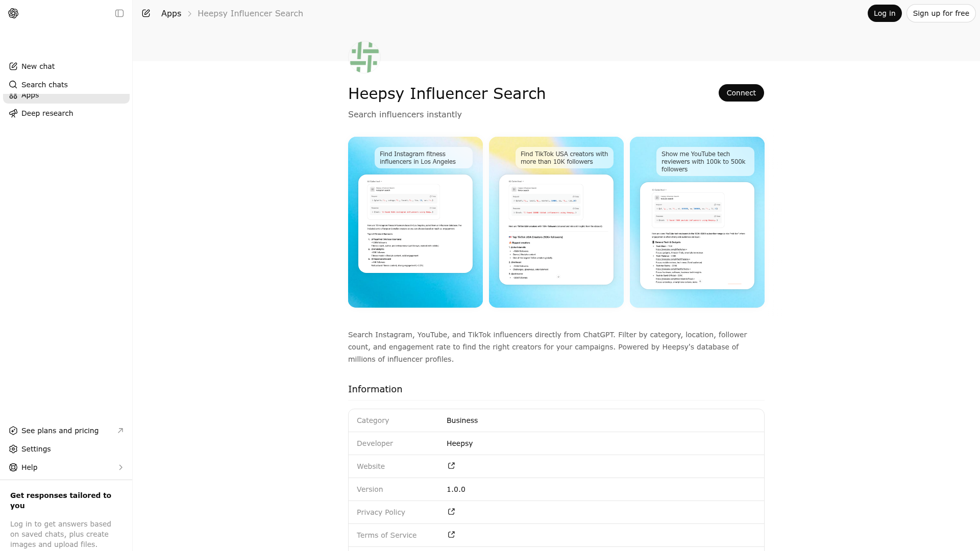
Task: Click the Help lifebuoy icon
Action: [x=13, y=467]
